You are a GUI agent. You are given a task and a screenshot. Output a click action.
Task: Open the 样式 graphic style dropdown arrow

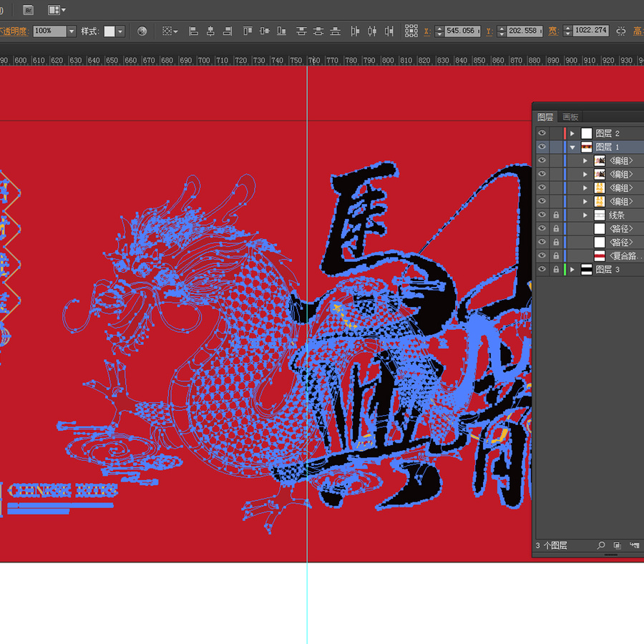point(120,31)
